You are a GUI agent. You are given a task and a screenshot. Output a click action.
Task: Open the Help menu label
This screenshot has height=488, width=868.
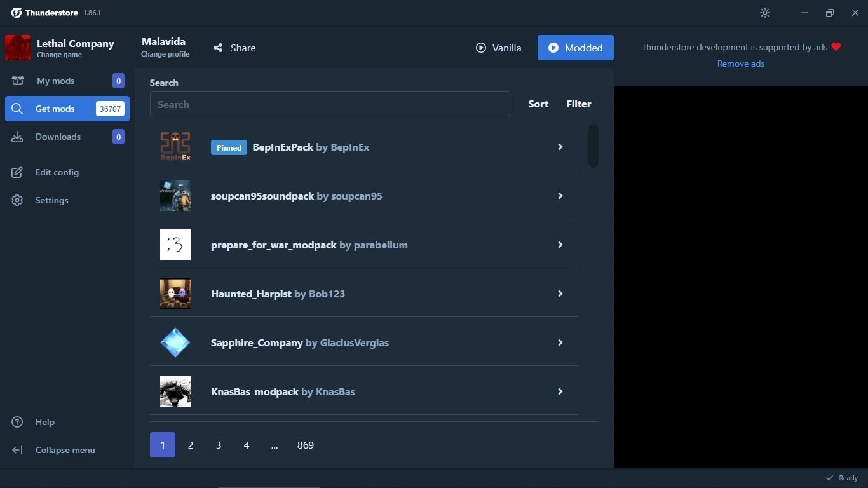(x=45, y=422)
